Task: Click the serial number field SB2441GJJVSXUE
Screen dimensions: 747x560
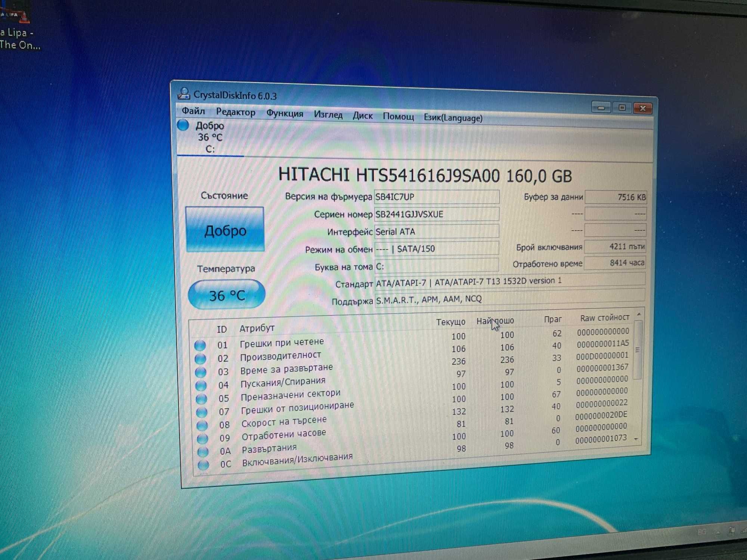Action: click(437, 214)
